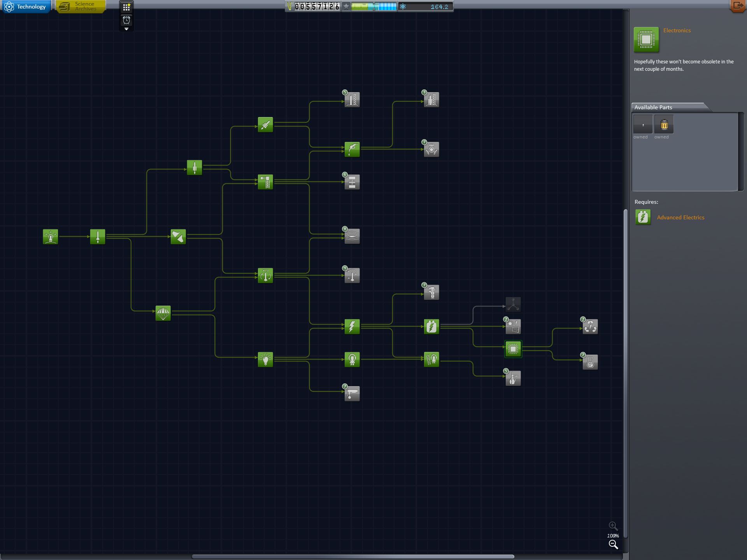Click the 100% zoom level label
747x560 pixels.
tap(613, 535)
